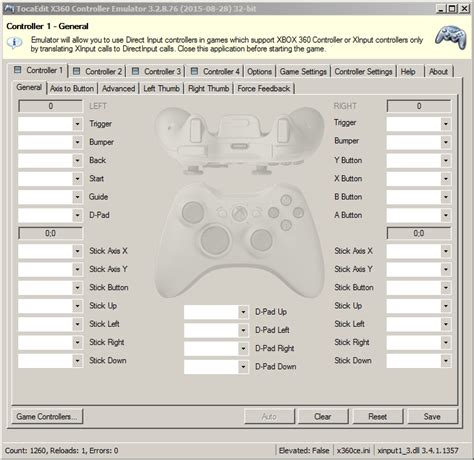Expand the right Stick Axis X dropdown

(446, 251)
